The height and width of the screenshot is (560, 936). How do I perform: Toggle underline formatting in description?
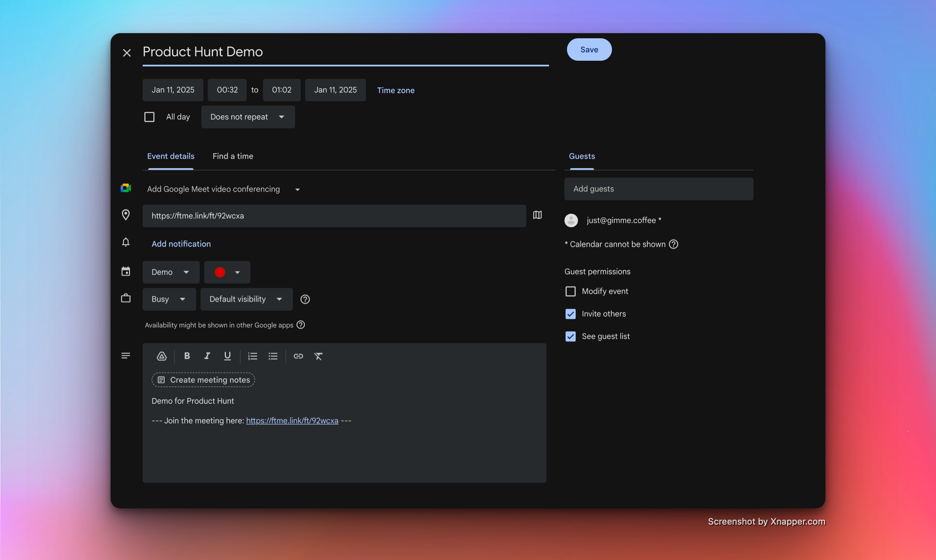coord(227,356)
